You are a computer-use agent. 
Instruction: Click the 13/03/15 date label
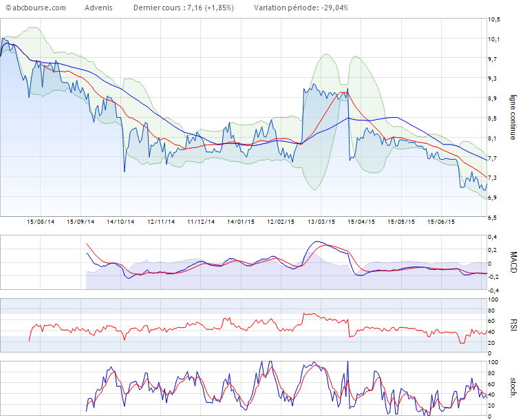point(321,222)
